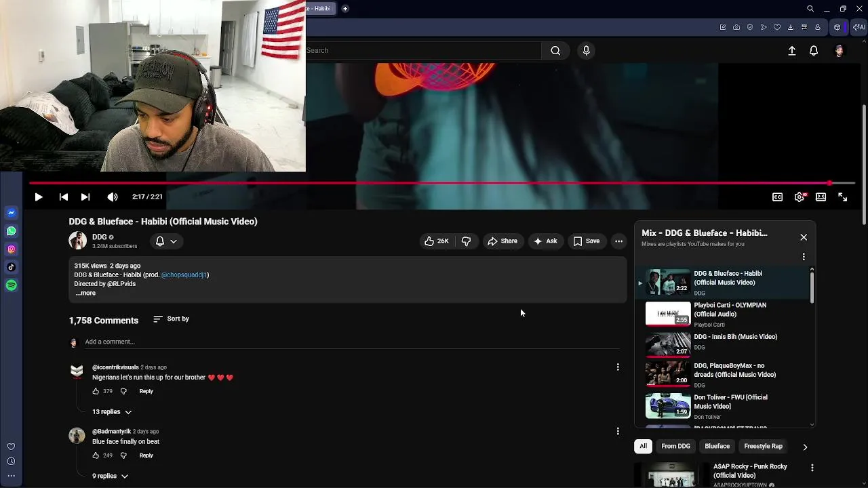The width and height of the screenshot is (868, 488).
Task: Mute the video volume
Action: coord(113,197)
